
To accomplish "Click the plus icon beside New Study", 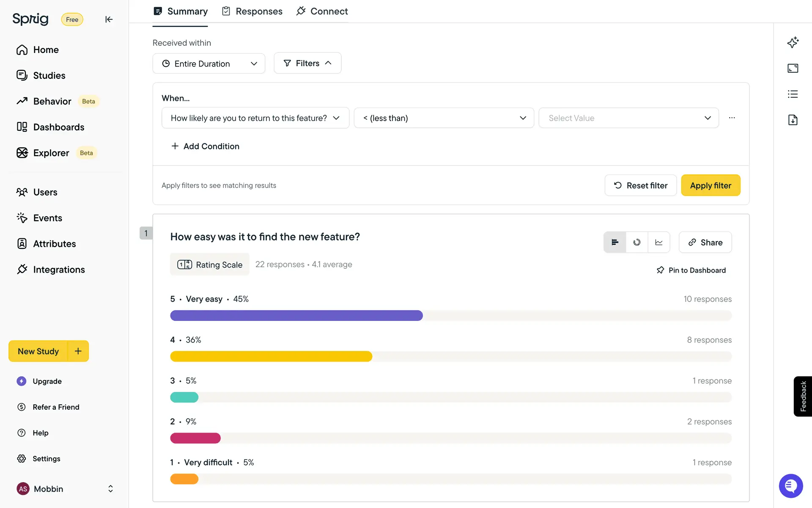I will tap(78, 351).
